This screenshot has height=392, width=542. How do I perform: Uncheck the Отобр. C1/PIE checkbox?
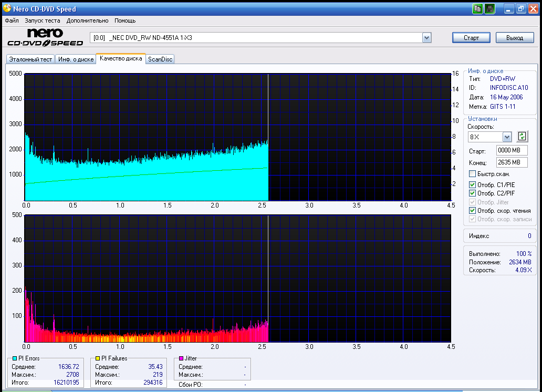(472, 185)
